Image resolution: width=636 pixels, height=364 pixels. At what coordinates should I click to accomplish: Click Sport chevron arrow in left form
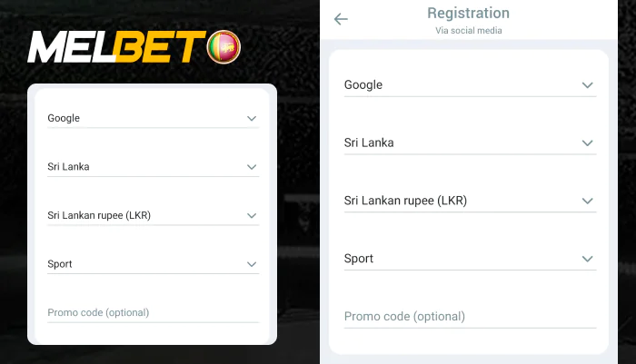click(x=252, y=264)
